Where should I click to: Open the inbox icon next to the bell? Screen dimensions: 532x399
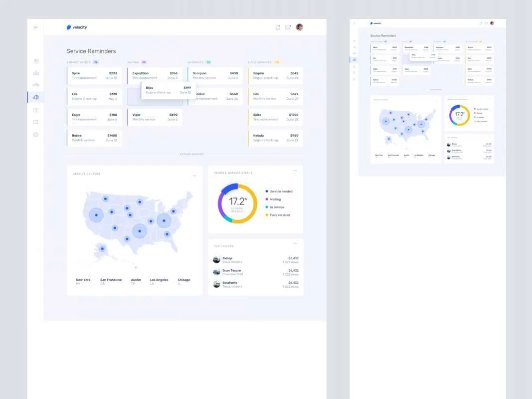288,27
